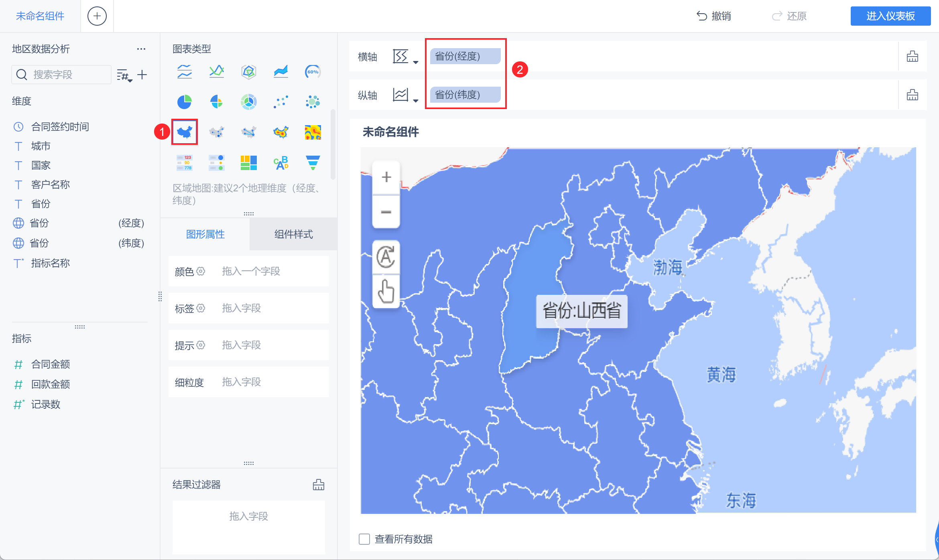Click the map zoom out button
Image resolution: width=939 pixels, height=560 pixels.
(386, 212)
